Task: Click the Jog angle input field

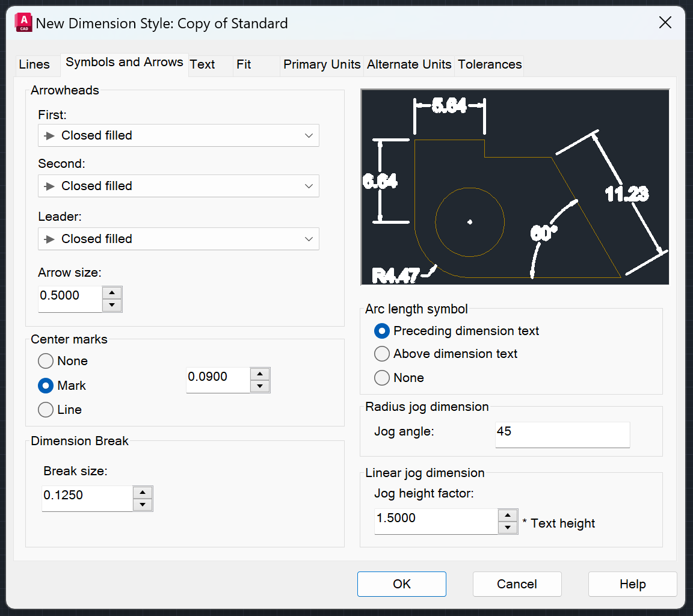Action: click(562, 434)
